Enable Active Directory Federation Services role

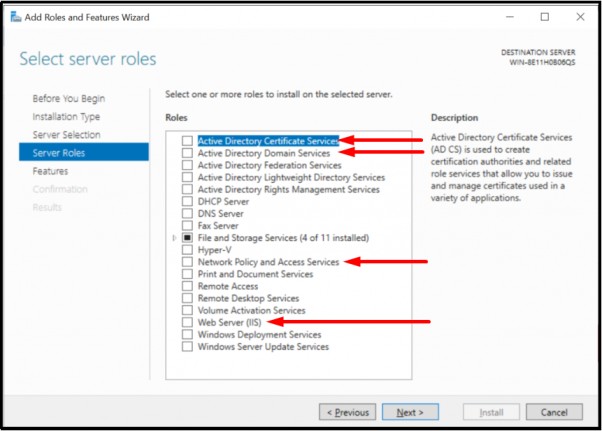187,165
